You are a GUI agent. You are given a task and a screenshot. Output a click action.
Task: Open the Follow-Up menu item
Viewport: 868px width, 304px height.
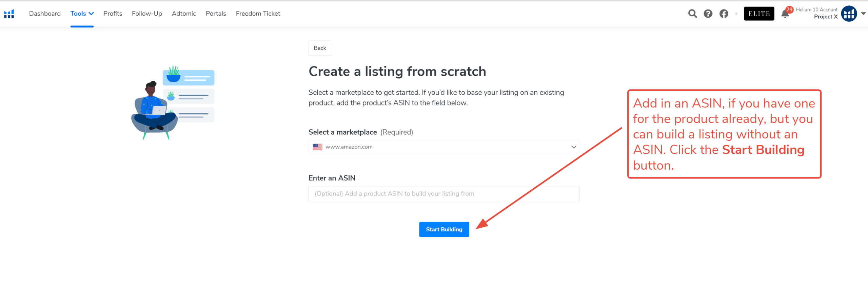tap(147, 14)
